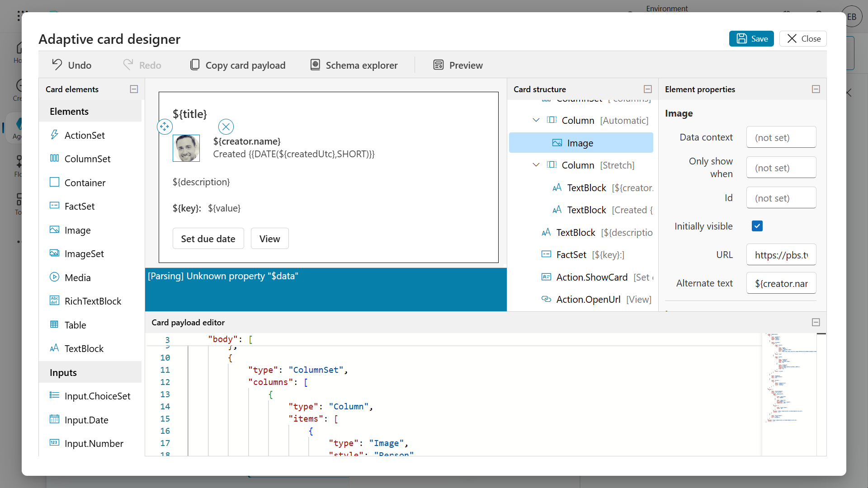This screenshot has width=868, height=488.
Task: Click the Preview toolbar icon
Action: coord(438,65)
